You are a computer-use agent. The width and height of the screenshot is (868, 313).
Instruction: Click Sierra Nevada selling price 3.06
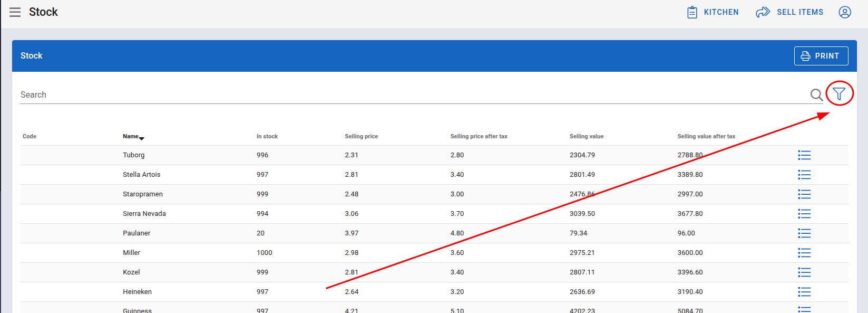pyautogui.click(x=352, y=214)
